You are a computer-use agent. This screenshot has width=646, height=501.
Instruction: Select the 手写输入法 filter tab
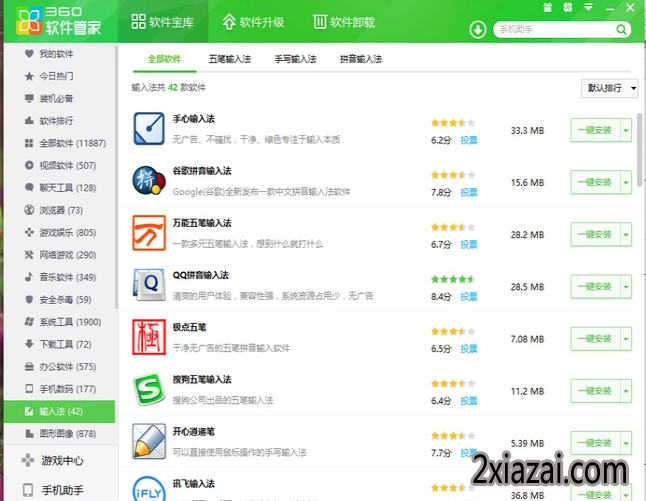pyautogui.click(x=295, y=59)
